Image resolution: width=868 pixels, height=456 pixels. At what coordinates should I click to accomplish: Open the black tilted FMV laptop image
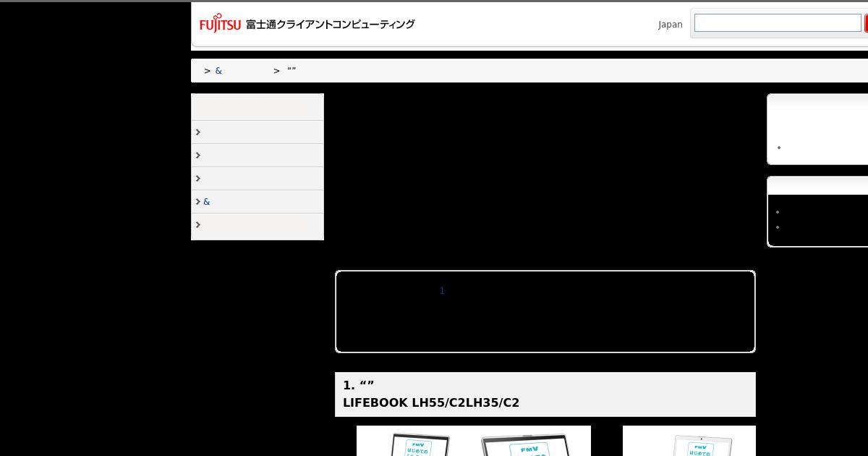pos(420,444)
